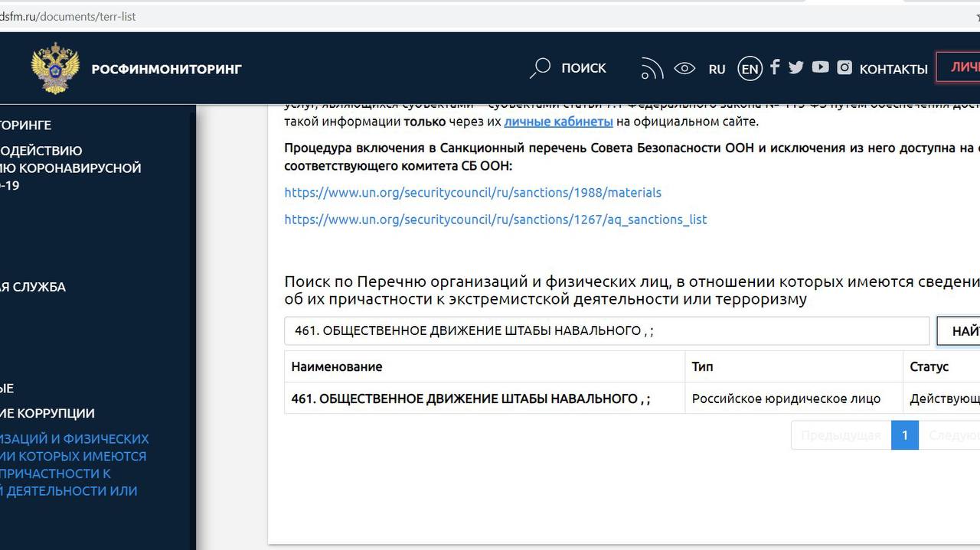Open the sidebar item about коронавирусной

[70, 168]
